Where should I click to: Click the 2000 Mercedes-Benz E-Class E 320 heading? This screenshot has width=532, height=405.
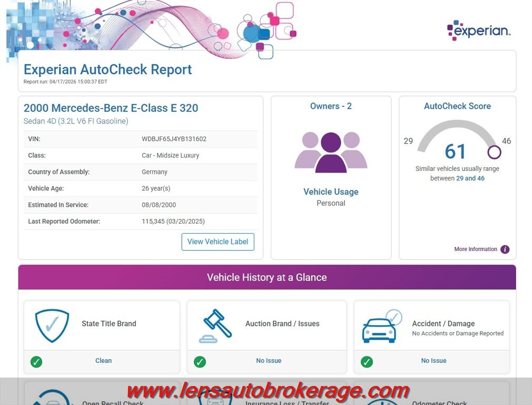pos(111,108)
